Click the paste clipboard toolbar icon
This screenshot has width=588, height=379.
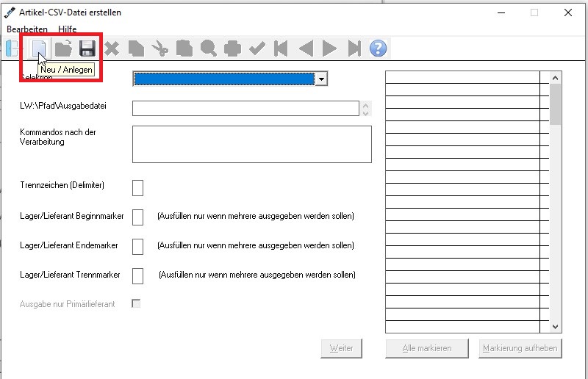coord(184,48)
